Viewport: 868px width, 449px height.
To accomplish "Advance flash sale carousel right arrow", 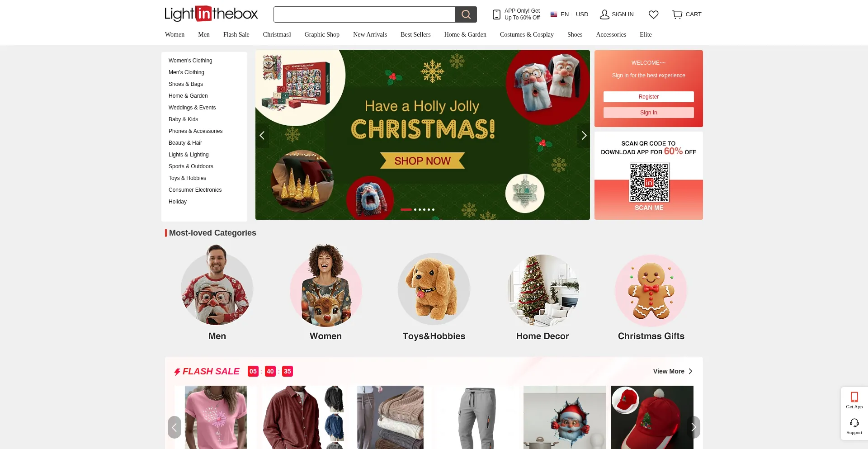I will 693,427.
